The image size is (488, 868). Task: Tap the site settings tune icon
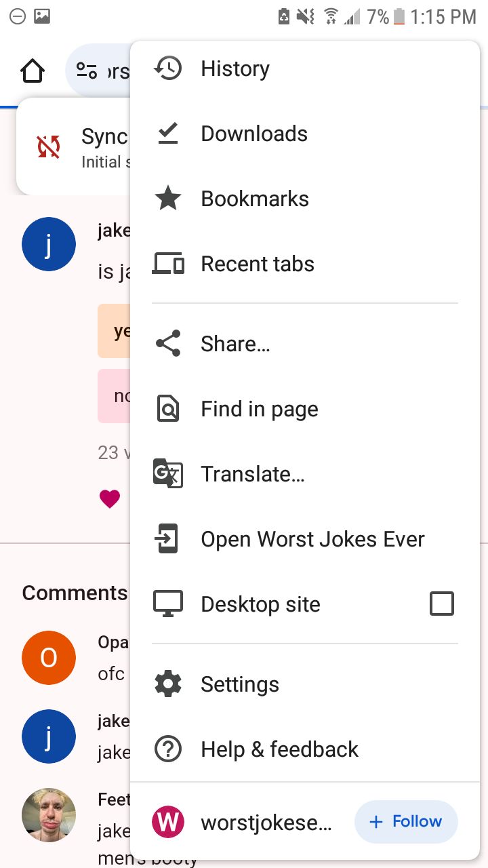point(87,71)
